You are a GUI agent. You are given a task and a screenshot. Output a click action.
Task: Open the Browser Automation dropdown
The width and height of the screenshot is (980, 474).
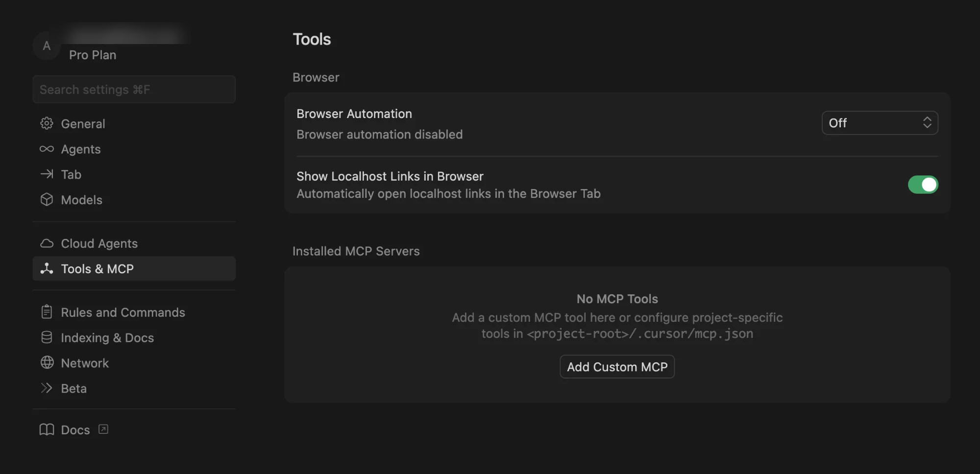coord(880,123)
